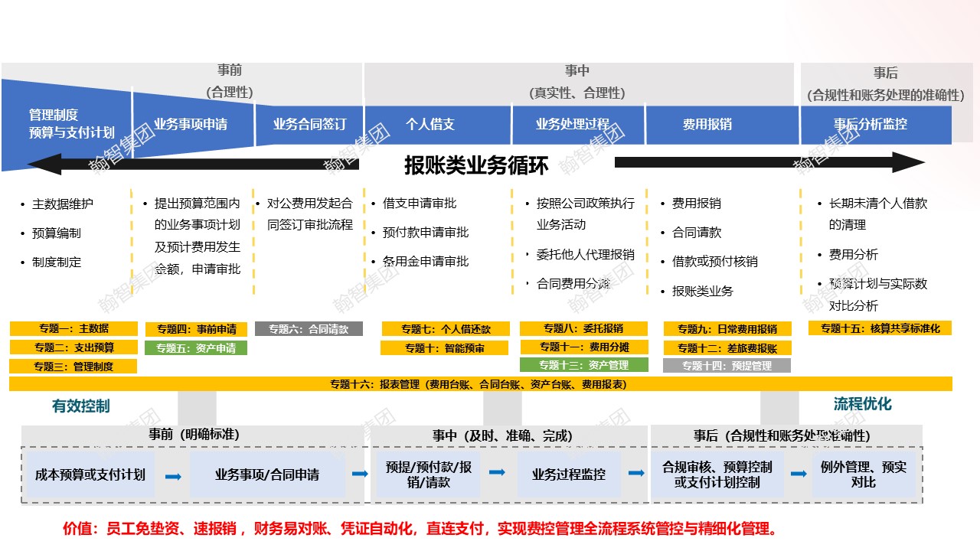Image resolution: width=980 pixels, height=551 pixels.
Task: Click the box 预提/预付款/报销/请款
Action: tap(429, 475)
